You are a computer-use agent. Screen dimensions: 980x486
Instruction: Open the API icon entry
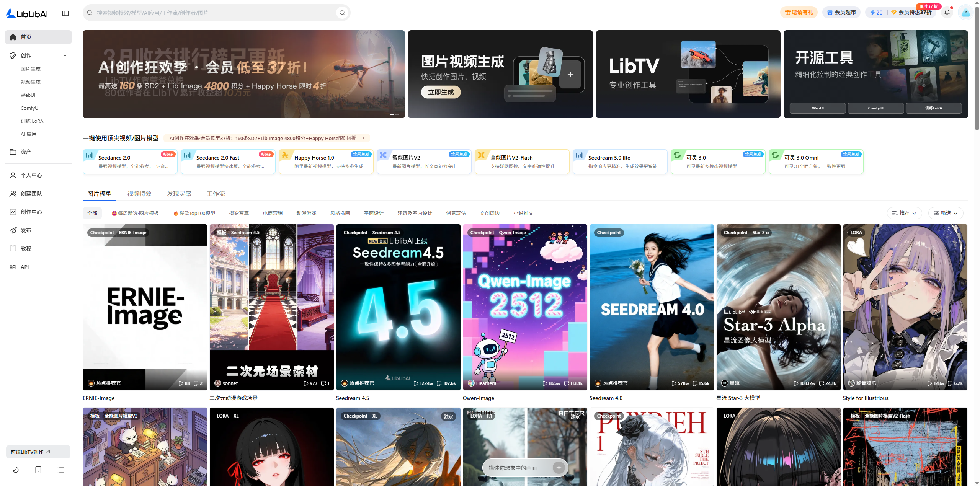tap(13, 267)
